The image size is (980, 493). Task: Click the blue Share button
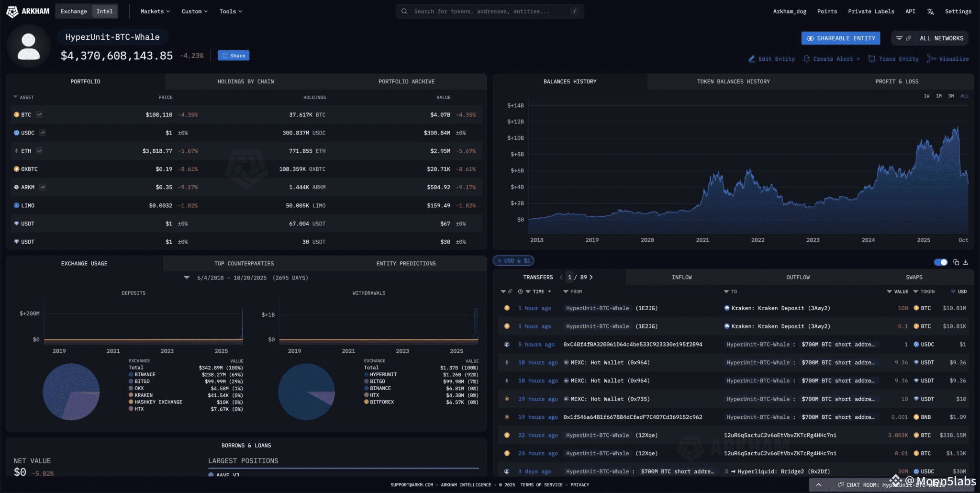(234, 56)
